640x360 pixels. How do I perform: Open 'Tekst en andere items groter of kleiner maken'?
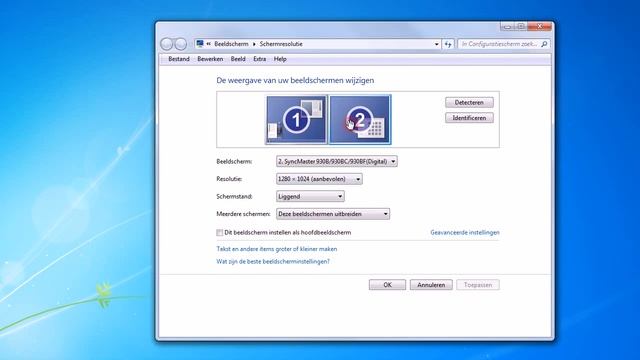[277, 249]
